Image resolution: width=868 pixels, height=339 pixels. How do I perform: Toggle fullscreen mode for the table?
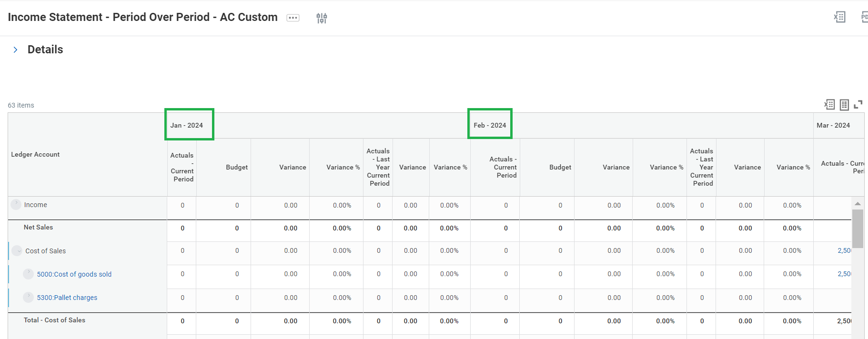coord(858,104)
